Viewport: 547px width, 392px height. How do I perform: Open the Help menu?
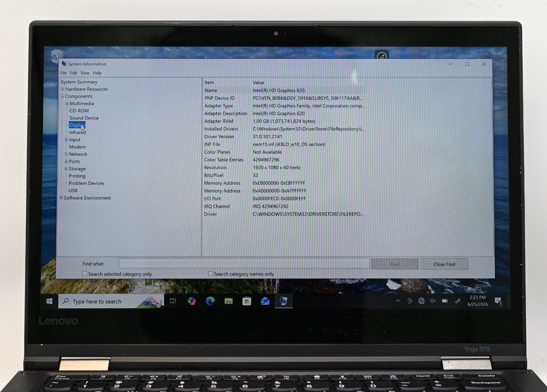(x=97, y=73)
